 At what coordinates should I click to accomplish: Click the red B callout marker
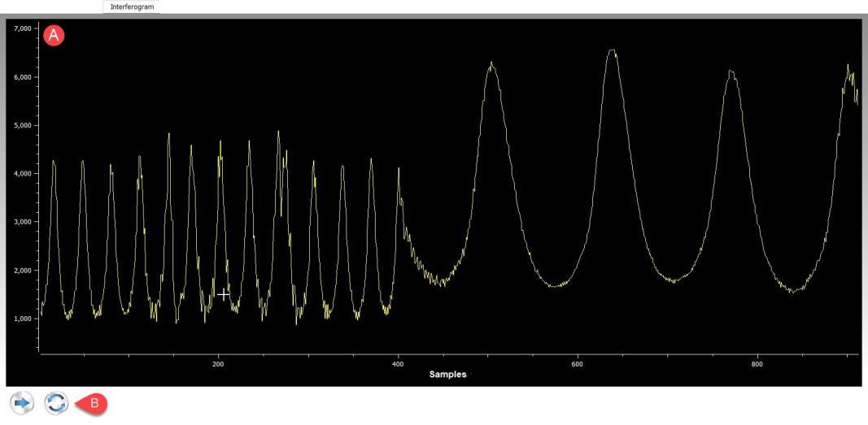(x=93, y=402)
